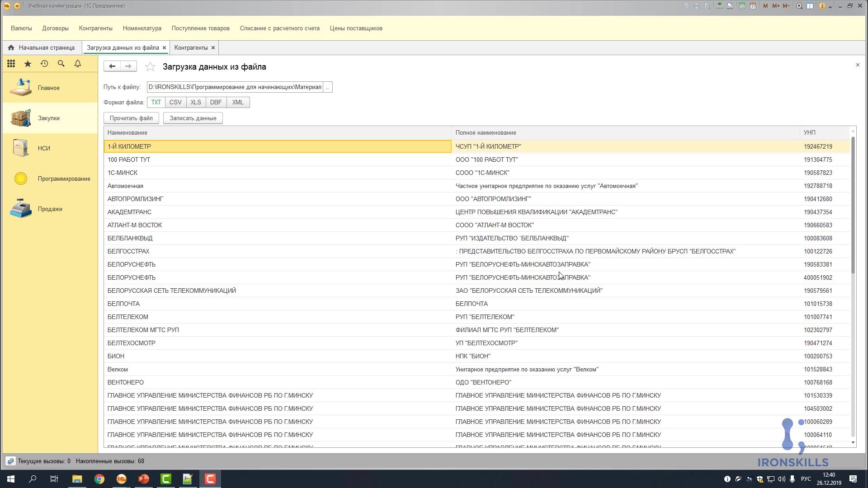Screen dimensions: 868x488
Task: Open the volume control in system tray
Action: tap(781, 479)
